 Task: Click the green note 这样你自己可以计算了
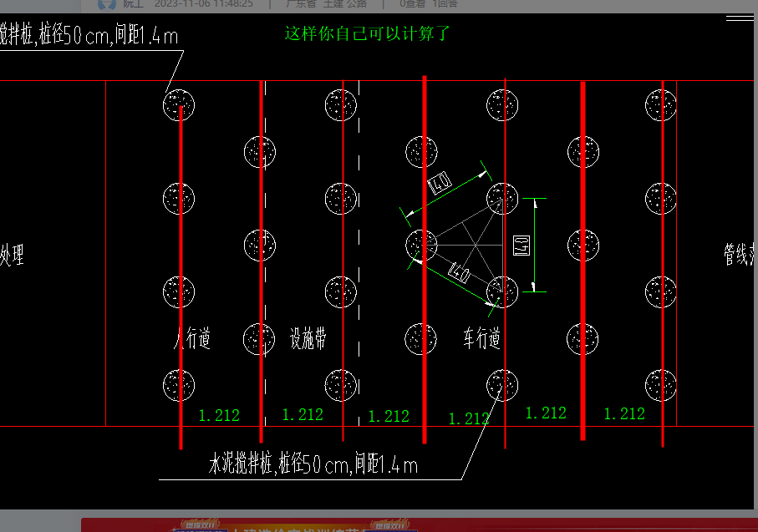[x=368, y=33]
